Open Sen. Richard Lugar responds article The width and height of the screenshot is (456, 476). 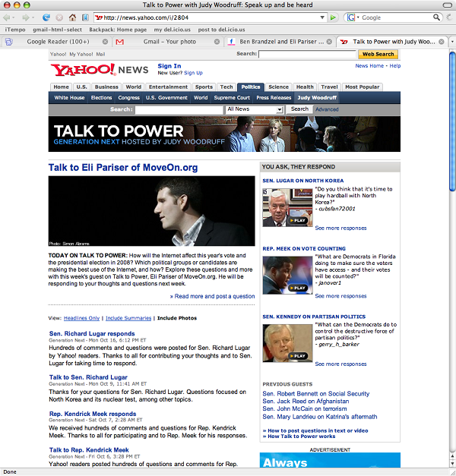92,333
